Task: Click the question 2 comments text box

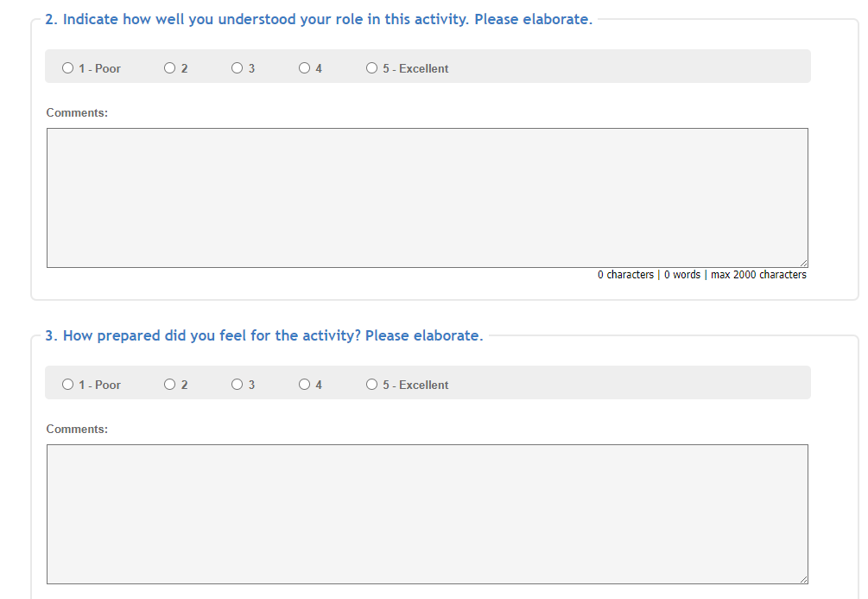Action: tap(427, 197)
